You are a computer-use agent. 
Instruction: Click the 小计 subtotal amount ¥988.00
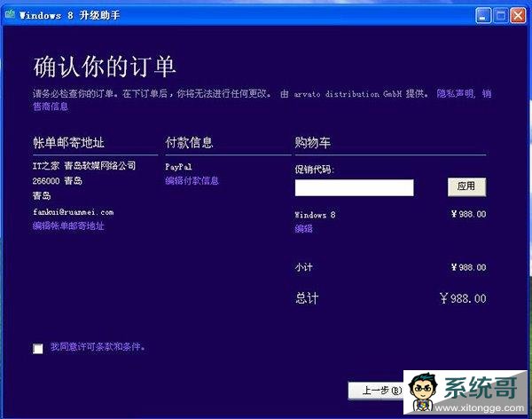tap(468, 267)
